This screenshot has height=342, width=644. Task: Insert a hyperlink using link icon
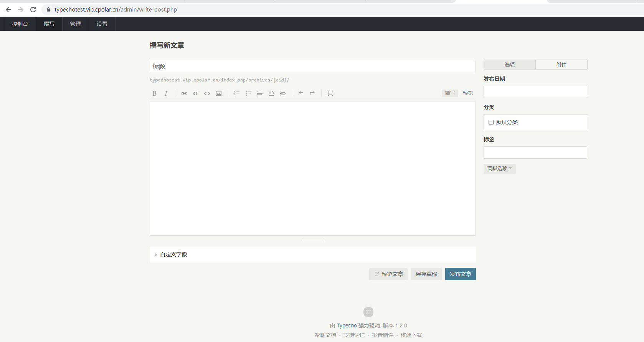pos(184,93)
